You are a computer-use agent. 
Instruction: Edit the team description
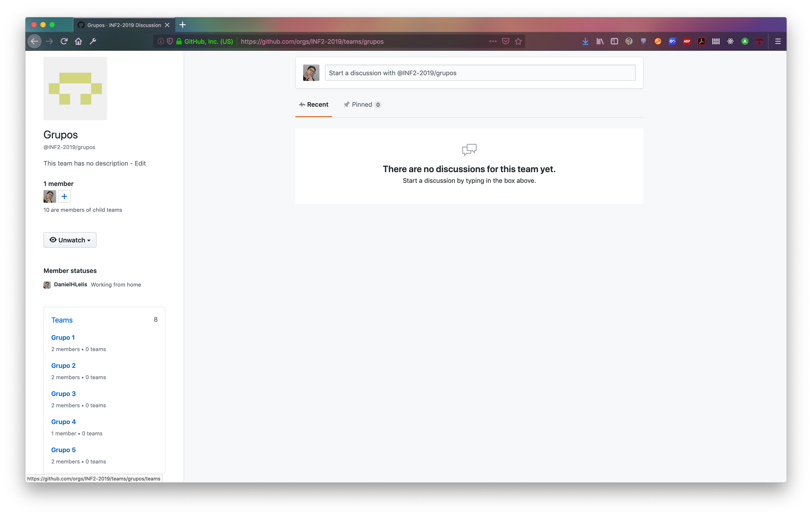(140, 163)
